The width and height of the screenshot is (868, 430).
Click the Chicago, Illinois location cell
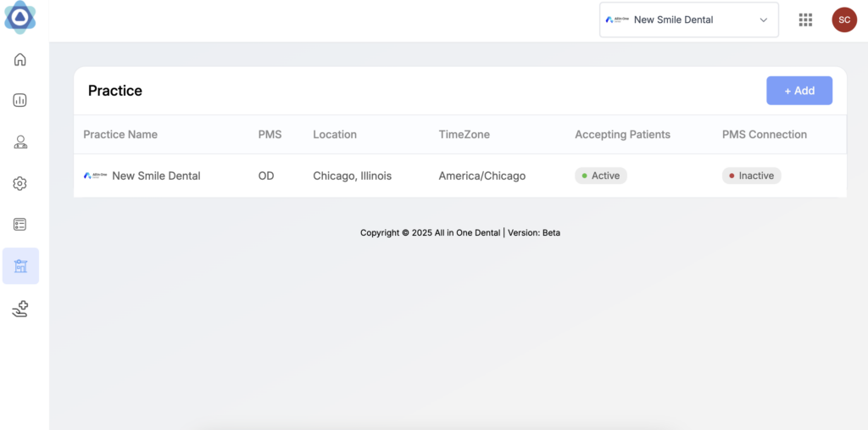352,176
